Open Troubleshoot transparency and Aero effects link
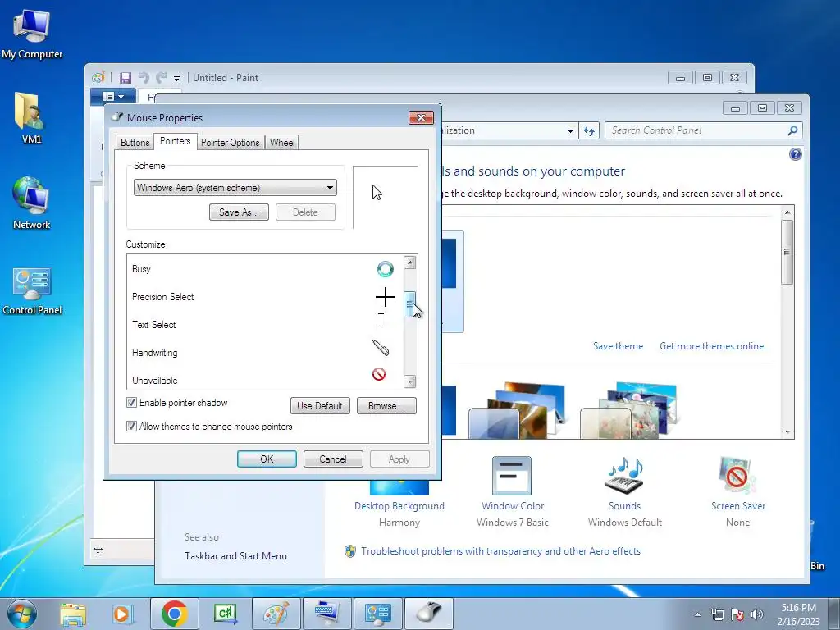The image size is (840, 630). tap(500, 551)
